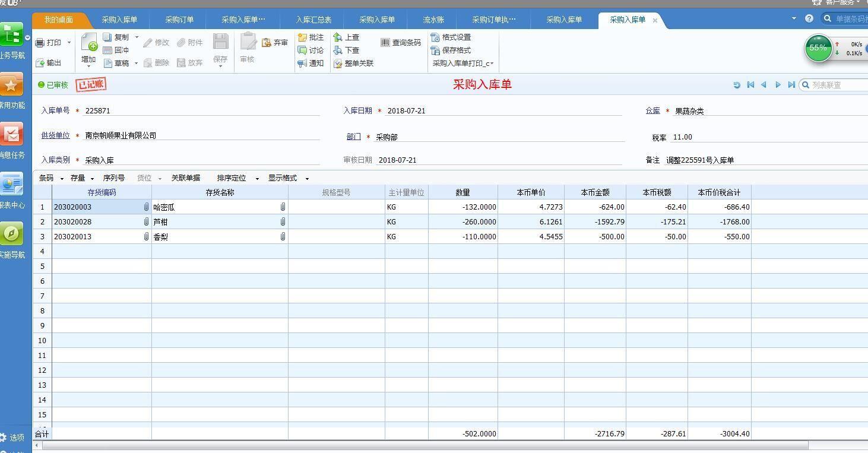Click the Related Documents (关联单据) button
The image size is (868, 453).
coord(186,178)
